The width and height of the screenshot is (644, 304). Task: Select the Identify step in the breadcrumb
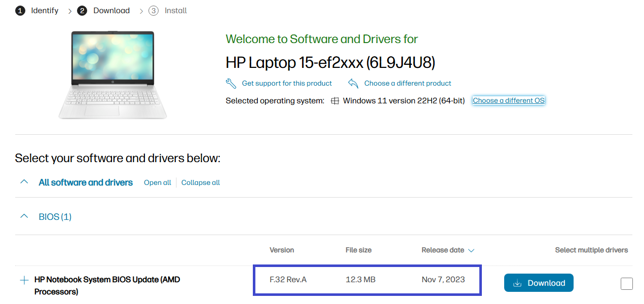tap(45, 10)
